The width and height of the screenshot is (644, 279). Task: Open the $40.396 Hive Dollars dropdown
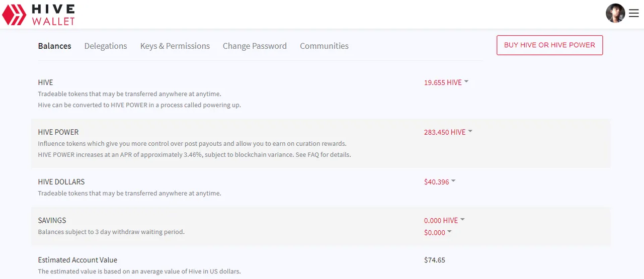tap(440, 182)
